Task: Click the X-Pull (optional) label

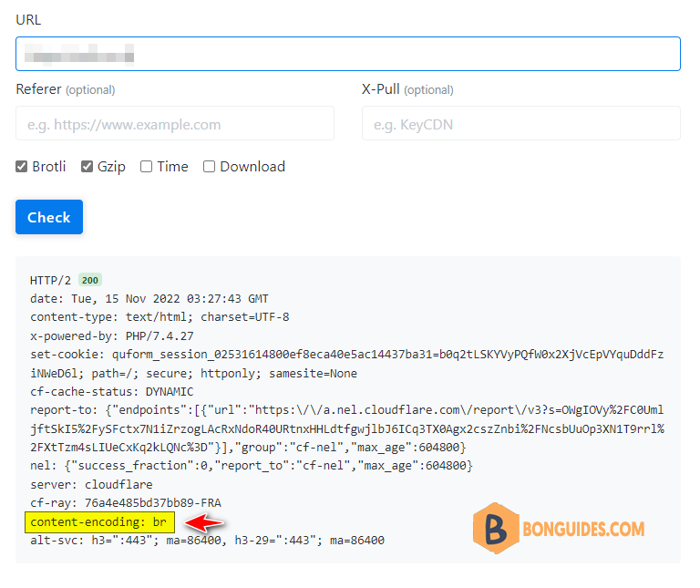Action: click(x=407, y=89)
